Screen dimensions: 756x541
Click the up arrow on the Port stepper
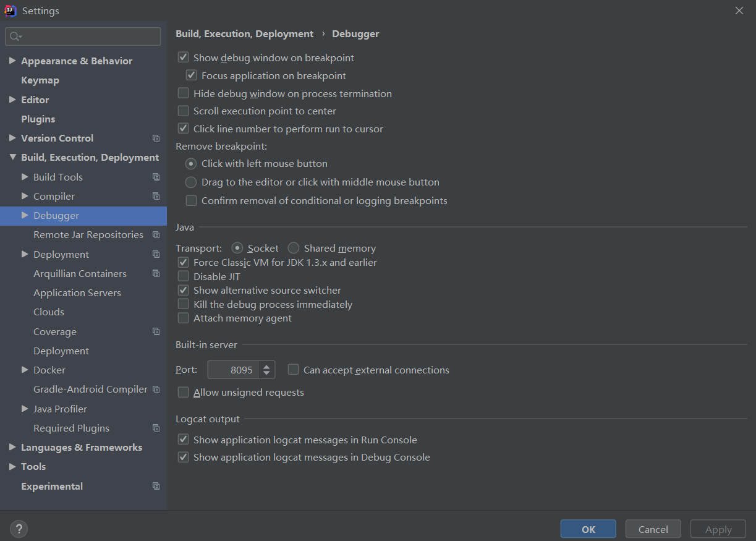click(266, 365)
